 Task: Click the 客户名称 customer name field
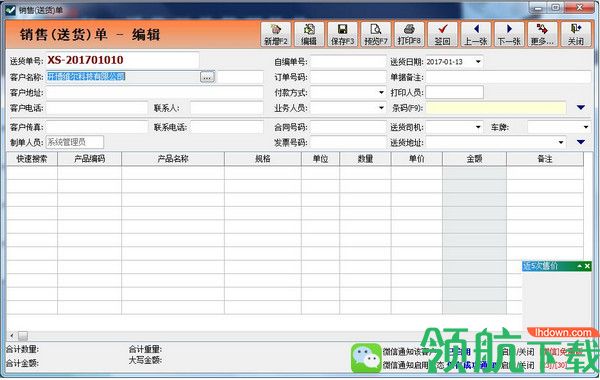point(122,77)
